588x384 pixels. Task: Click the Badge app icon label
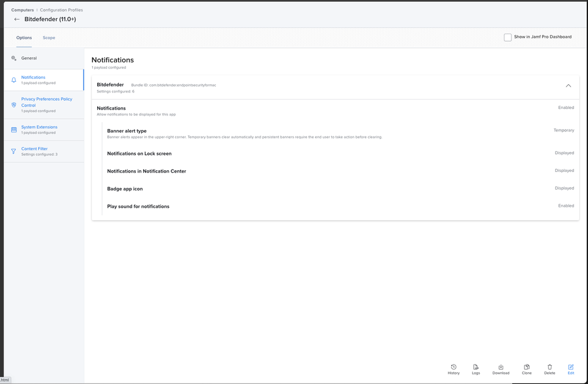[x=125, y=189]
